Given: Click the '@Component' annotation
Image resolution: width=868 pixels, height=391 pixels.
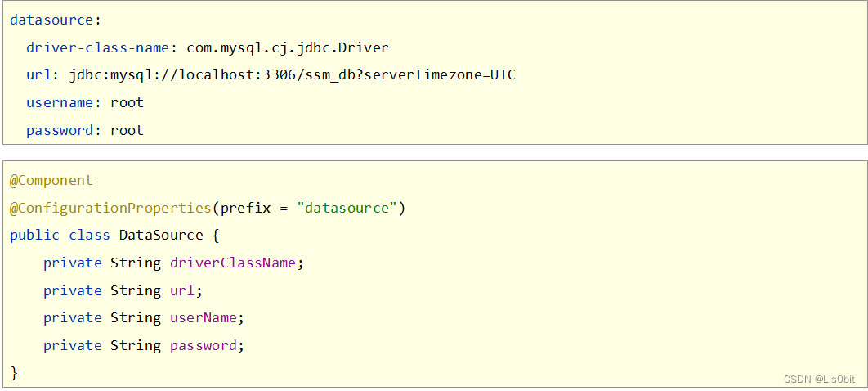Looking at the screenshot, I should pyautogui.click(x=51, y=181).
